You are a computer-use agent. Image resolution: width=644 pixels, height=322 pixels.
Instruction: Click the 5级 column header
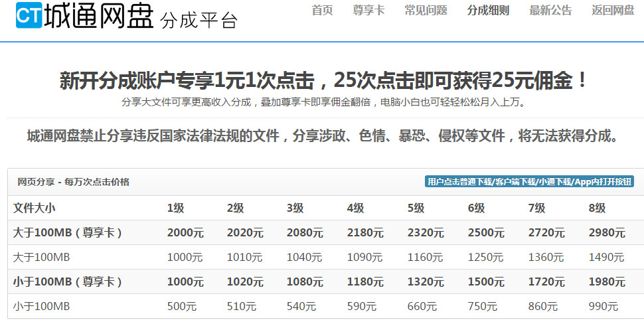[416, 208]
